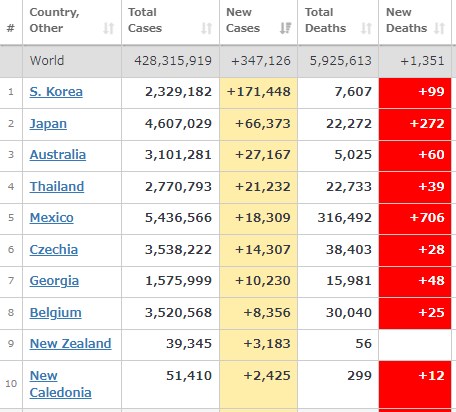Click the Total Deaths header label

click(325, 20)
